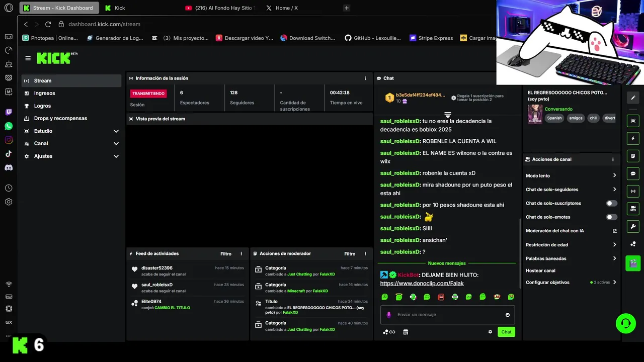This screenshot has height=362, width=644.
Task: Focus the Enviar un mensaje field
Action: [x=448, y=315]
